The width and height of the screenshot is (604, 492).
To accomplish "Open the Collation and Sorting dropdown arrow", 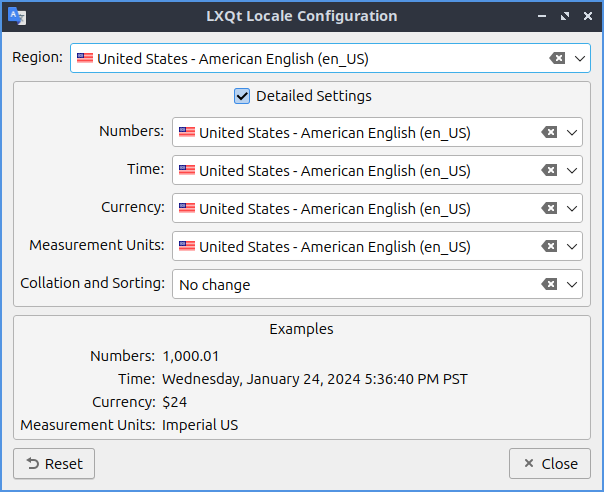I will pyautogui.click(x=572, y=285).
